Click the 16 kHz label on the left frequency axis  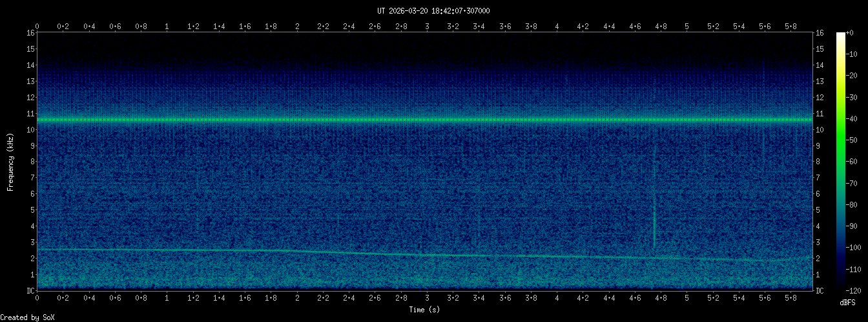[x=30, y=33]
